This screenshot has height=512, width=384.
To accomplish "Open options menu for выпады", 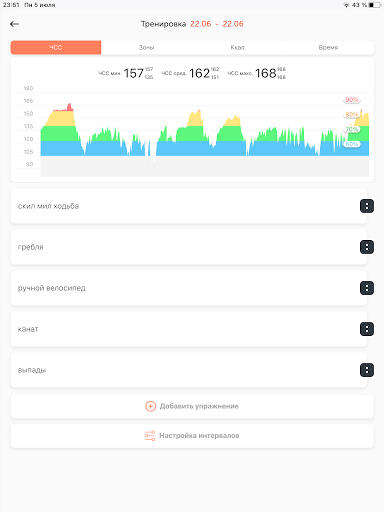I will 367,370.
